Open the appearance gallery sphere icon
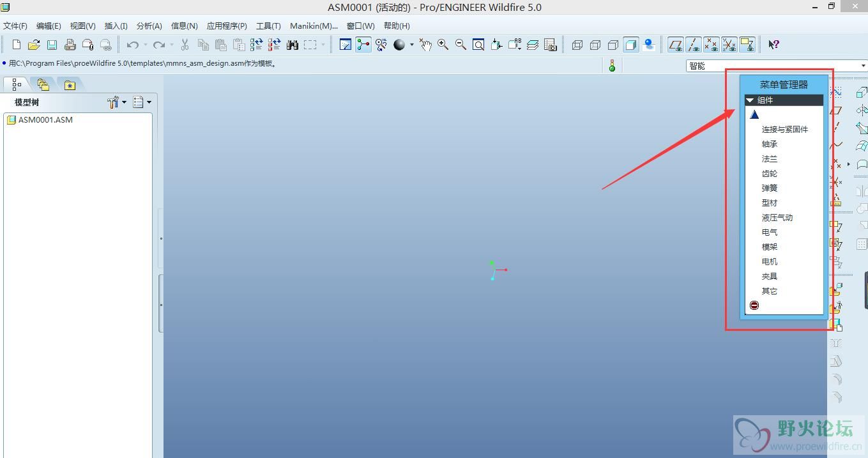This screenshot has height=458, width=868. point(400,45)
